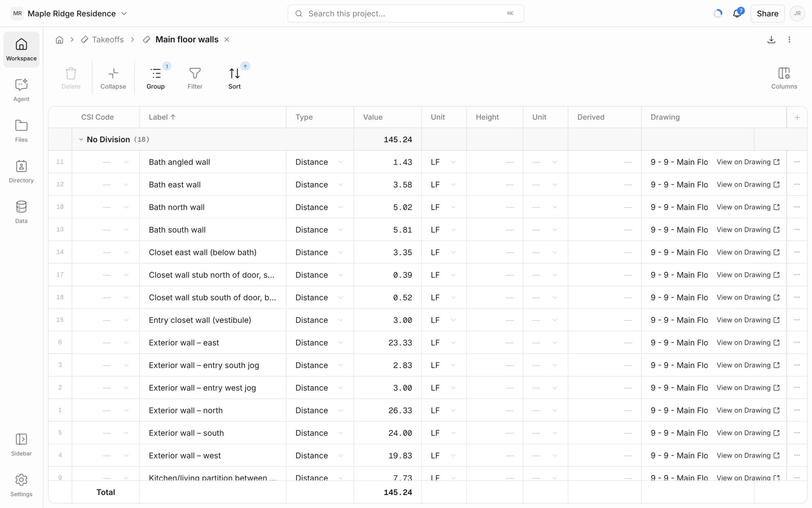This screenshot has height=508, width=812.
Task: Open the vertical three-dot menu
Action: (789, 40)
